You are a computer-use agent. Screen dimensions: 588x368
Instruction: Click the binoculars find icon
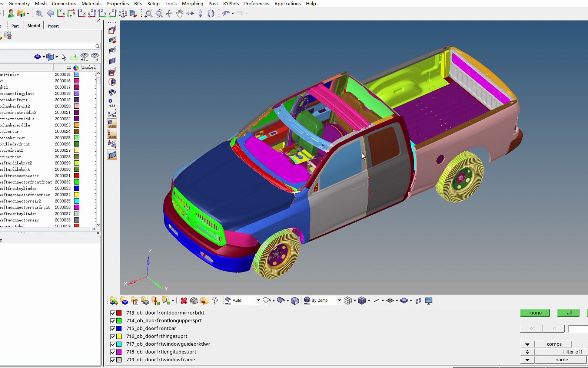pos(112,92)
